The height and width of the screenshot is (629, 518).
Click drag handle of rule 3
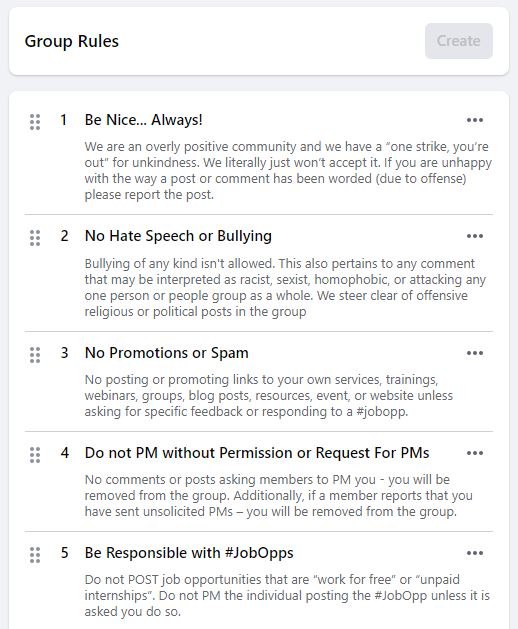[35, 355]
